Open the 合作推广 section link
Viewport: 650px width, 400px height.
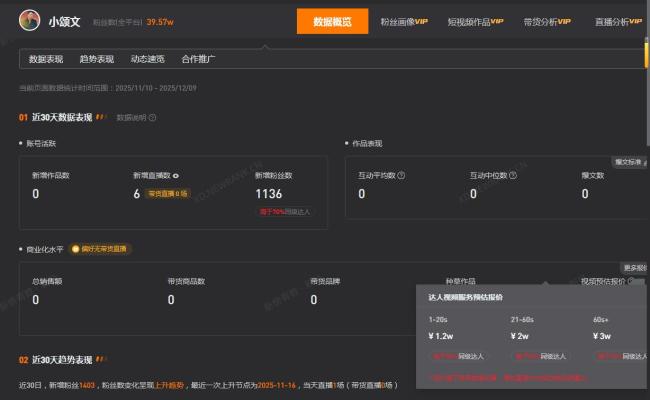click(198, 59)
